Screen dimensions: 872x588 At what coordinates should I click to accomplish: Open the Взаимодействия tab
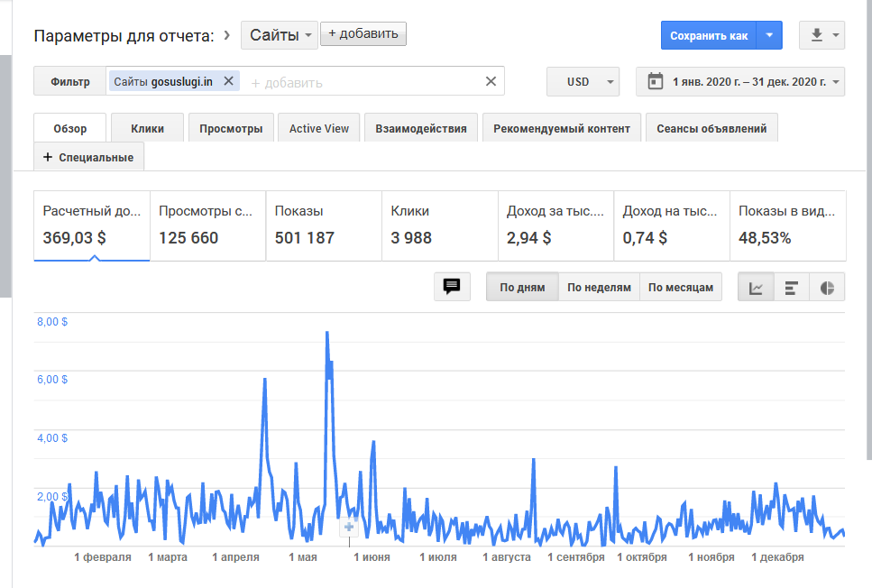point(421,128)
